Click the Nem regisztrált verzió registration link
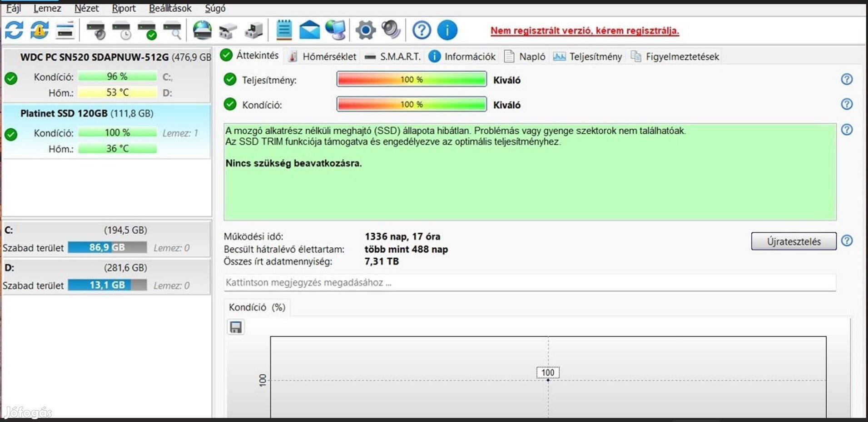The image size is (868, 422). pyautogui.click(x=585, y=30)
